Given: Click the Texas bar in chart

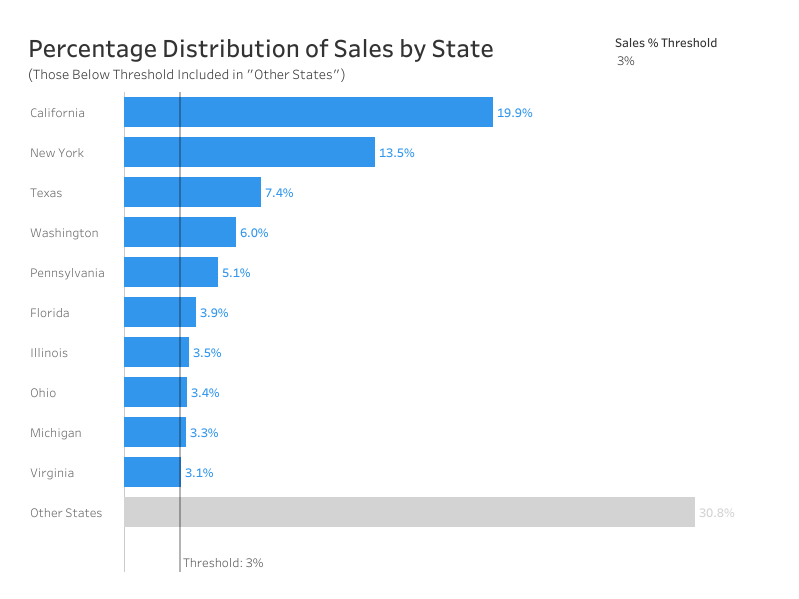Looking at the screenshot, I should [192, 192].
